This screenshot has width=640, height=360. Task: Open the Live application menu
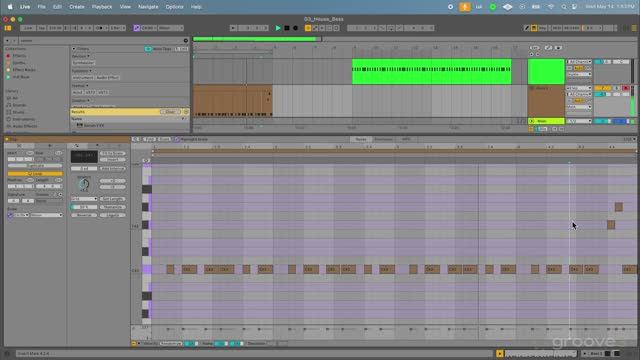click(x=25, y=7)
